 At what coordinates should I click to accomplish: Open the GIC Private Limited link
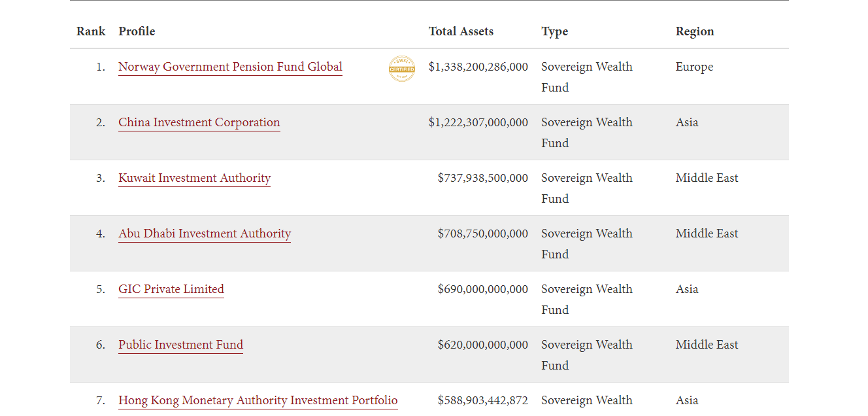171,289
